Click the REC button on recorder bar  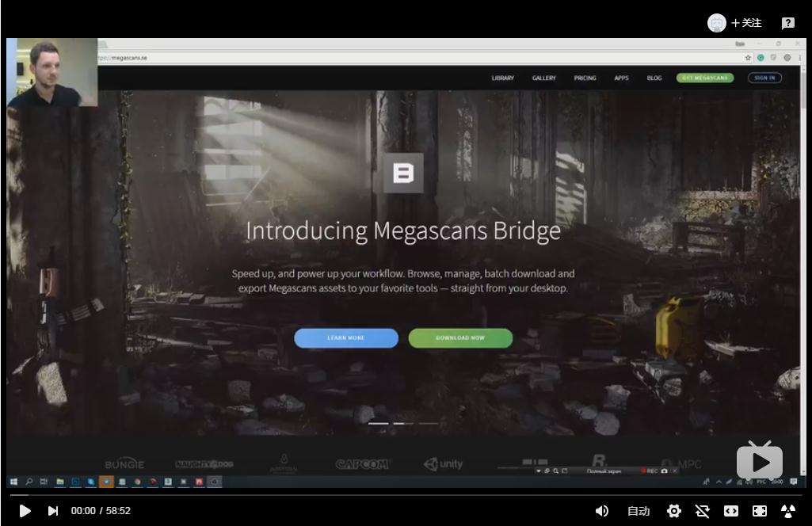click(x=650, y=471)
